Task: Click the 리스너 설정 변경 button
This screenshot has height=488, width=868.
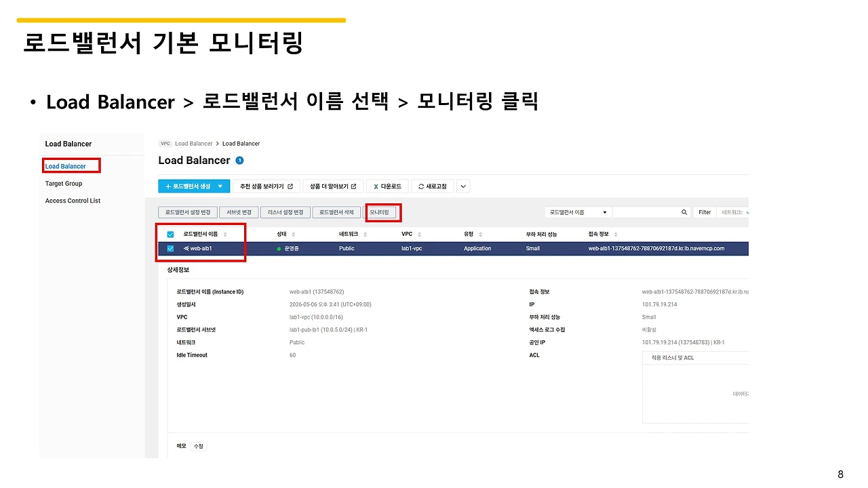Action: tap(285, 212)
